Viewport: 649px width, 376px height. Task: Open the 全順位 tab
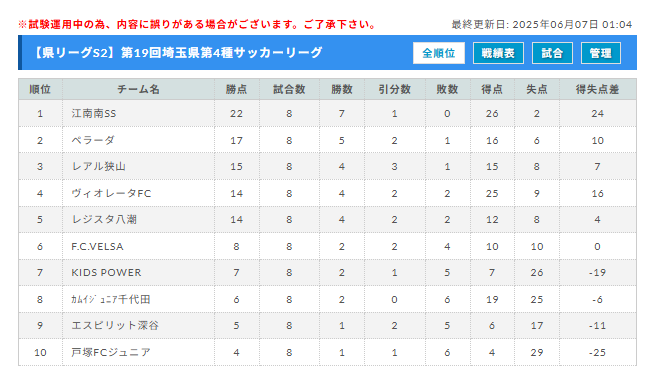[439, 53]
